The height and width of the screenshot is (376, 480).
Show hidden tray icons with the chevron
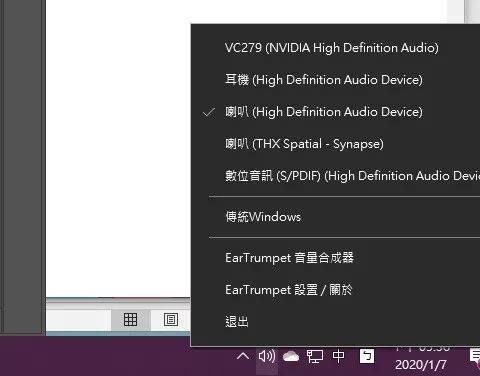coord(243,356)
